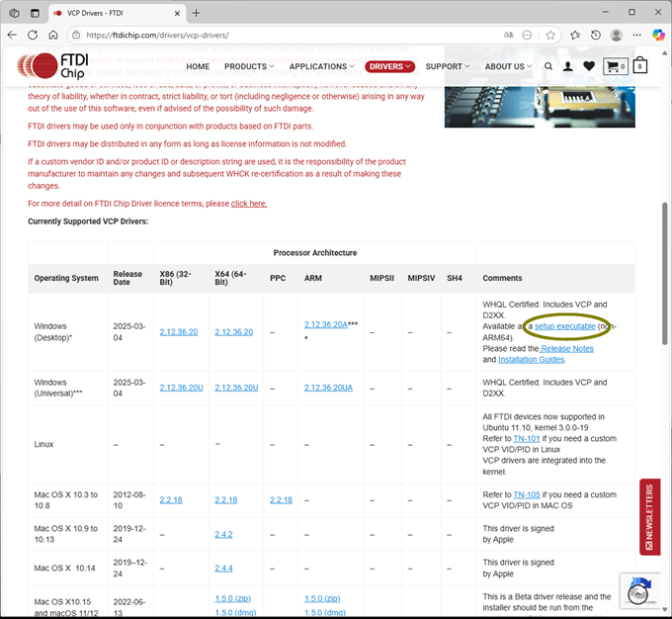Reload the VCP Drivers page
This screenshot has width=672, height=619.
point(33,35)
